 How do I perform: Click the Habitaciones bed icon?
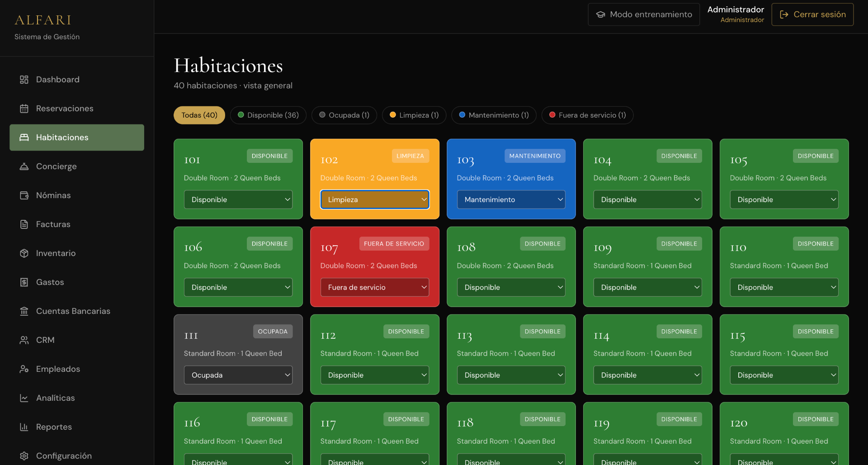(24, 138)
